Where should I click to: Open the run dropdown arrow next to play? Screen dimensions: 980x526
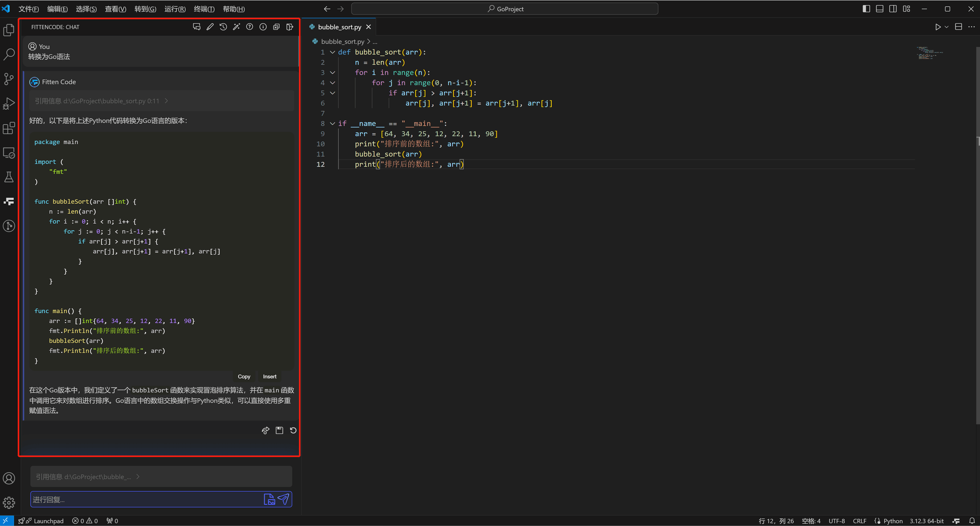(x=947, y=27)
